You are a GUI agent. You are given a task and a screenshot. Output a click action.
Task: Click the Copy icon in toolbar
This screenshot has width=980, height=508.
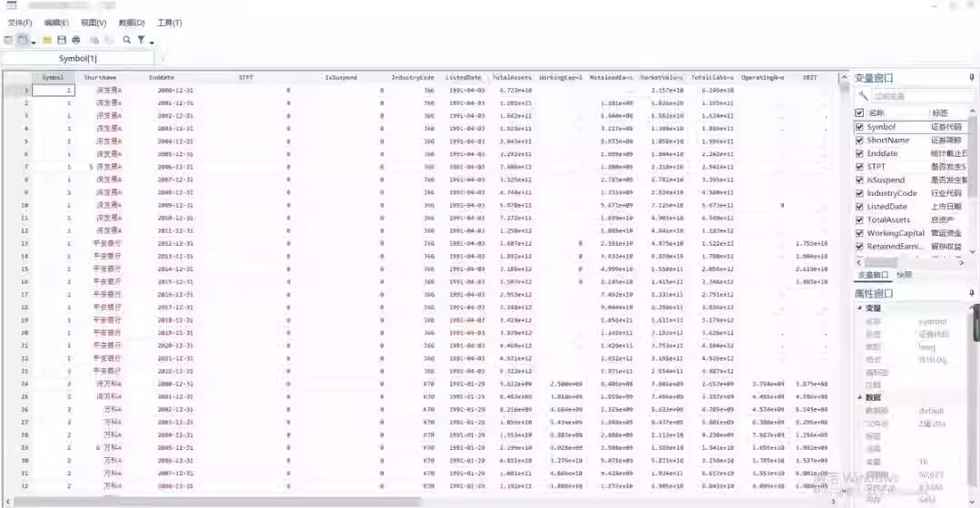click(x=94, y=40)
